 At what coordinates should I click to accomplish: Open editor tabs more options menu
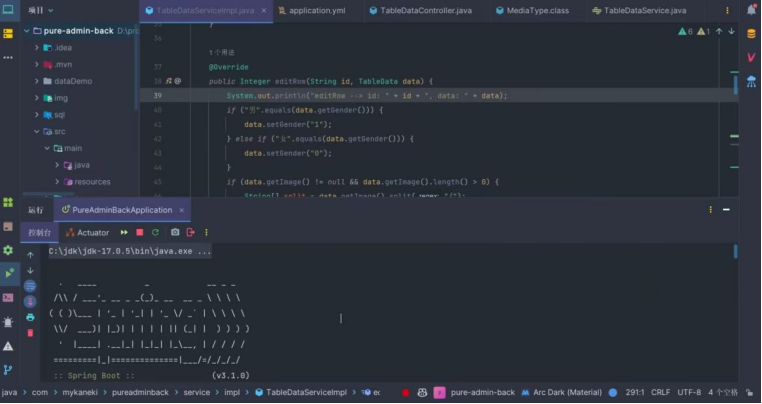point(727,10)
